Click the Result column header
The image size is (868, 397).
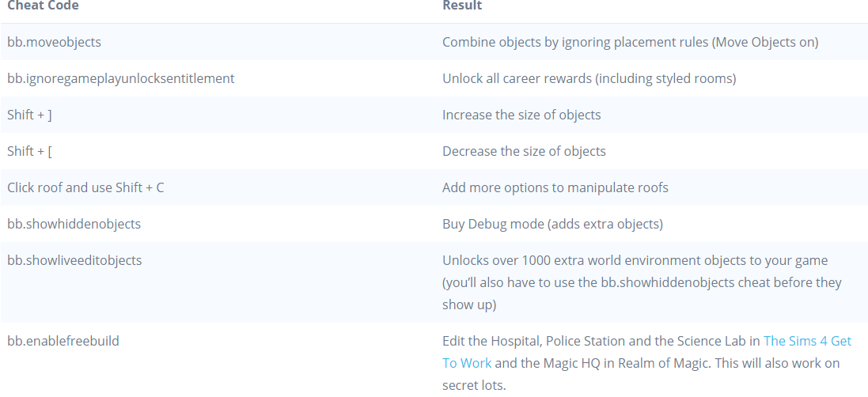pyautogui.click(x=462, y=6)
